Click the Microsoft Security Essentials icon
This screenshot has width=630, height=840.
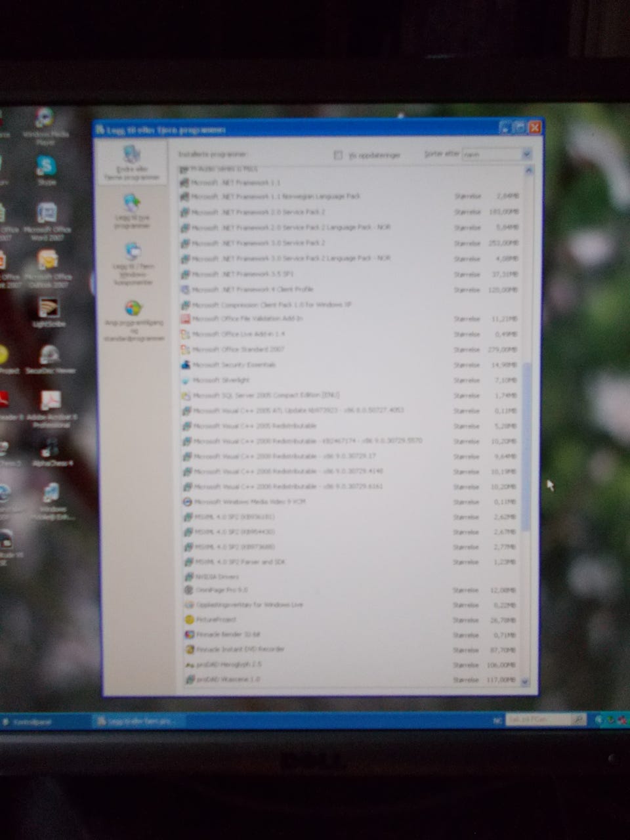point(186,365)
